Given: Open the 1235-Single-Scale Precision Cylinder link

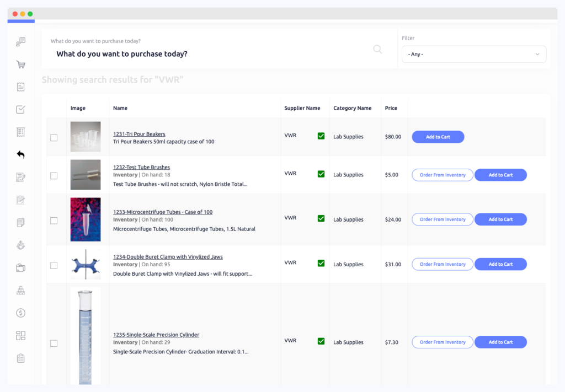Looking at the screenshot, I should pos(156,335).
